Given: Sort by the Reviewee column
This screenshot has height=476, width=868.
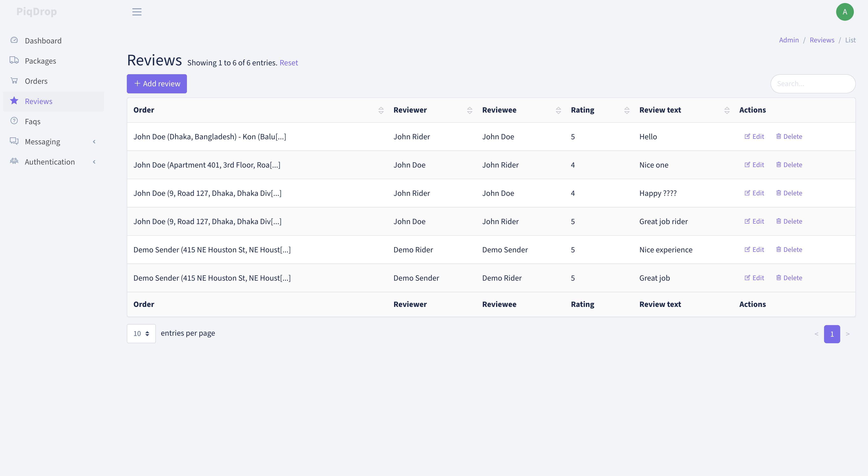Looking at the screenshot, I should click(x=558, y=110).
